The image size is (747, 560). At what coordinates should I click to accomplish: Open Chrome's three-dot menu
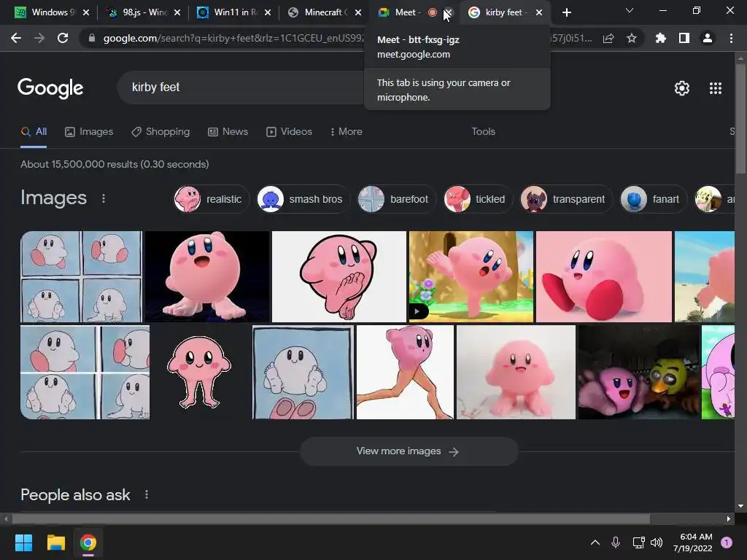click(731, 38)
